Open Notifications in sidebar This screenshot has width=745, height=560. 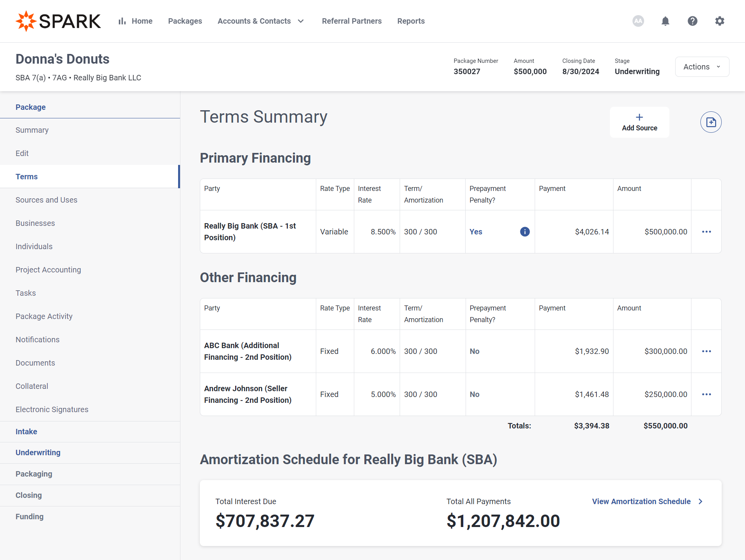[90, 340]
